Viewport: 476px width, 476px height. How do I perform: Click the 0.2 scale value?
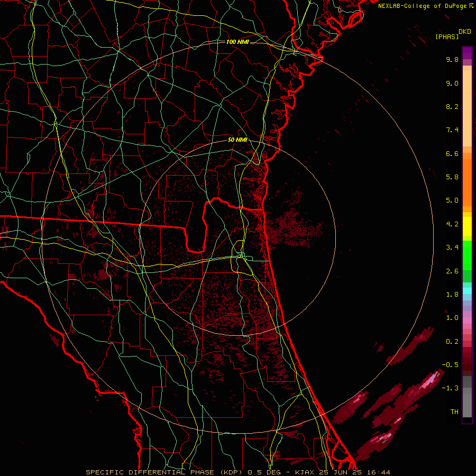pos(452,342)
